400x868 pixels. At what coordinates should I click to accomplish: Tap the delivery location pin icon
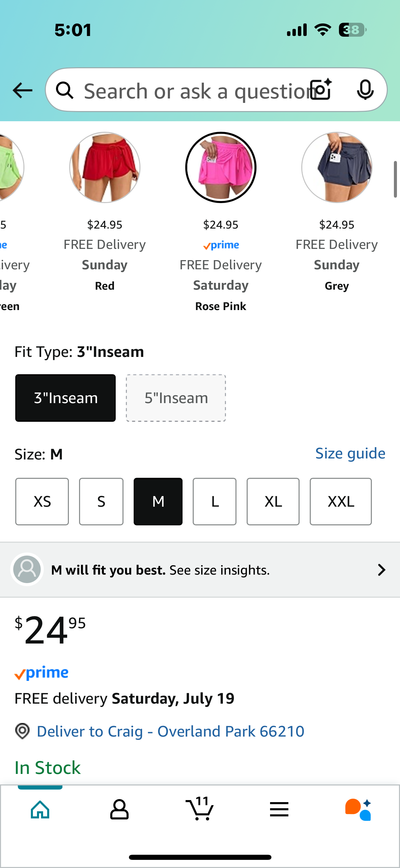tap(22, 731)
